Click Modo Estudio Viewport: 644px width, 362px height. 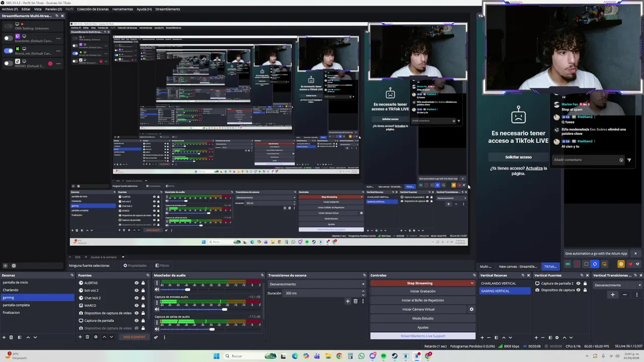(x=423, y=318)
